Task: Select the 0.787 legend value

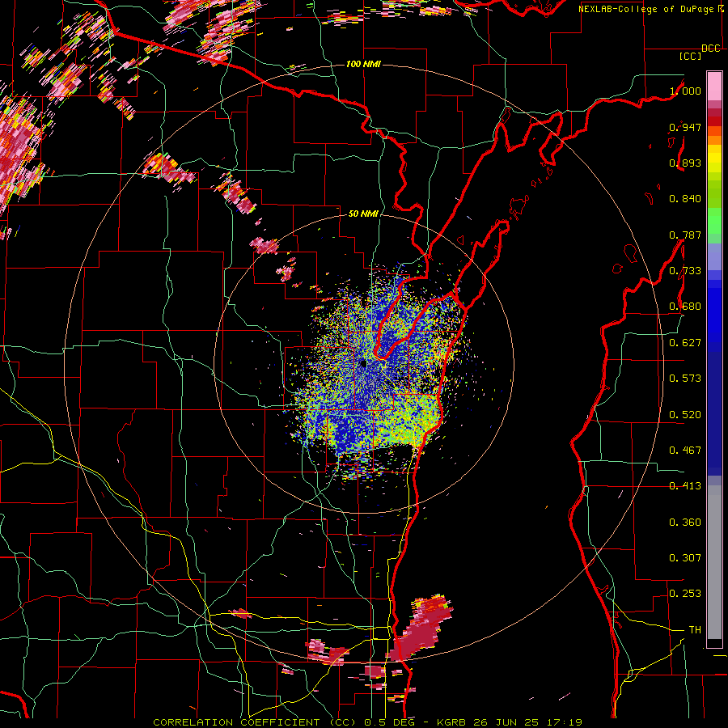Action: (685, 235)
